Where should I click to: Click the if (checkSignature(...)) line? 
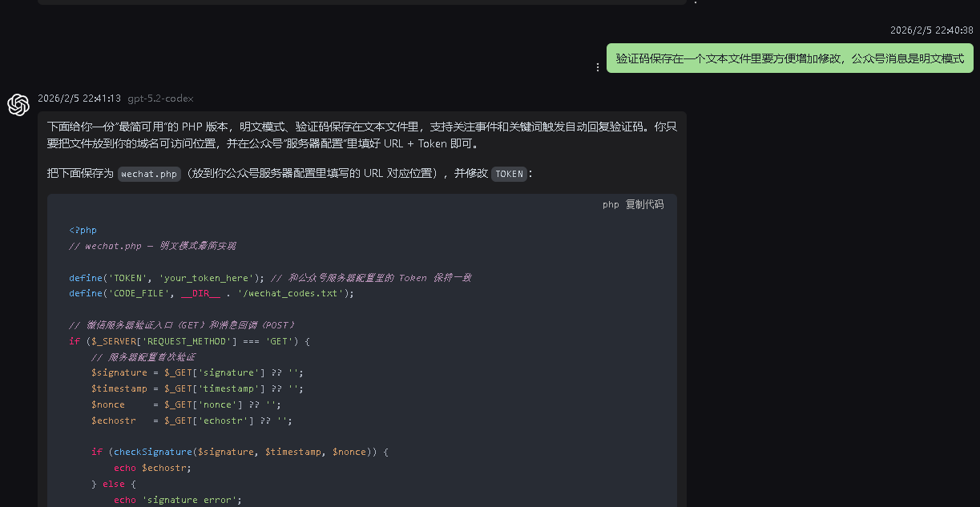pos(240,452)
